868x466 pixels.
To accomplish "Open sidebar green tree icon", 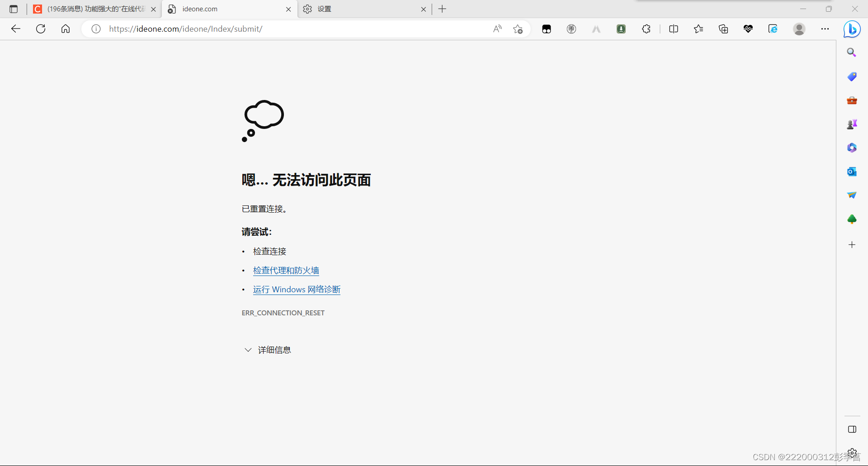I will pos(852,219).
